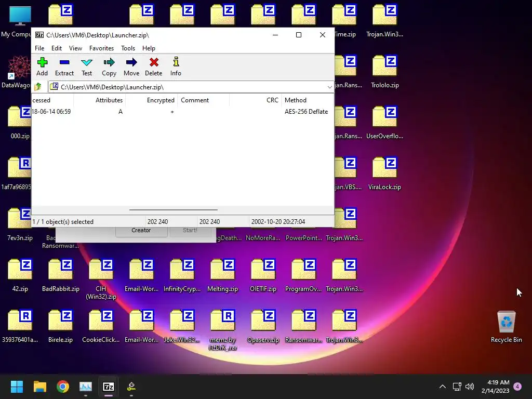Select BadRabbit.zip desktop icon

click(x=60, y=276)
